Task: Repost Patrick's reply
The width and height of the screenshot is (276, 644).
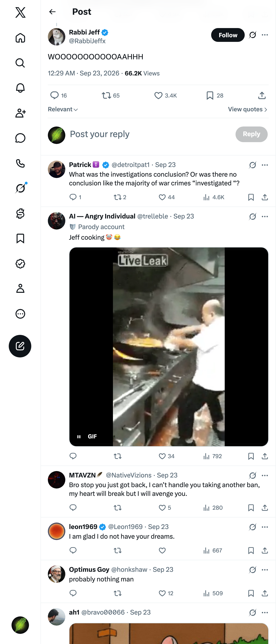Action: pos(120,197)
